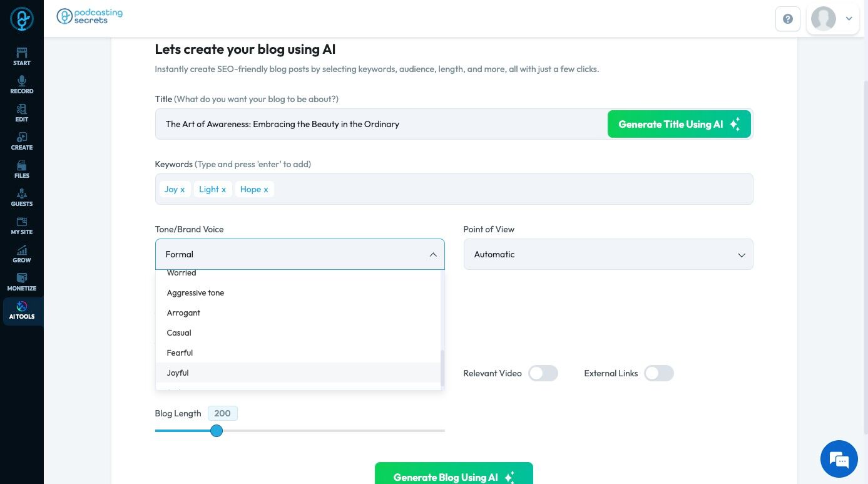
Task: Collapse the Tone/Brand Voice dropdown
Action: coord(432,254)
